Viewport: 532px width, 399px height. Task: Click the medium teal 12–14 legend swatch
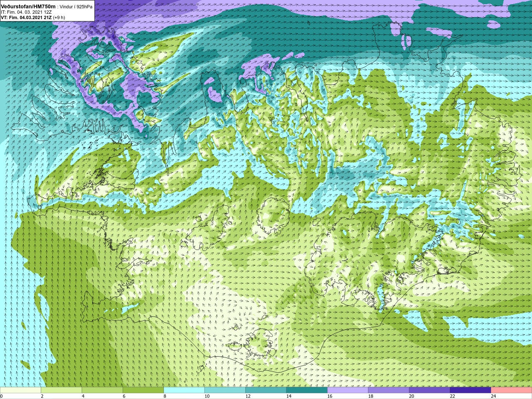click(266, 390)
